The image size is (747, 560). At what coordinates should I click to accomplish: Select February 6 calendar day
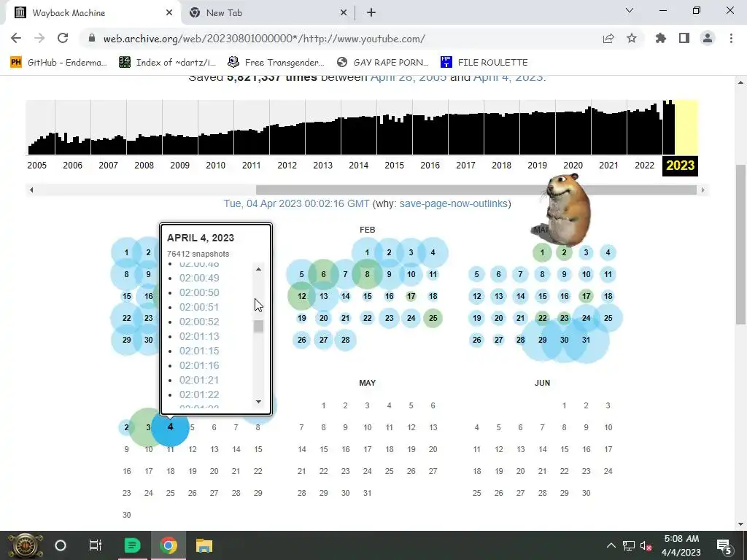pos(323,274)
